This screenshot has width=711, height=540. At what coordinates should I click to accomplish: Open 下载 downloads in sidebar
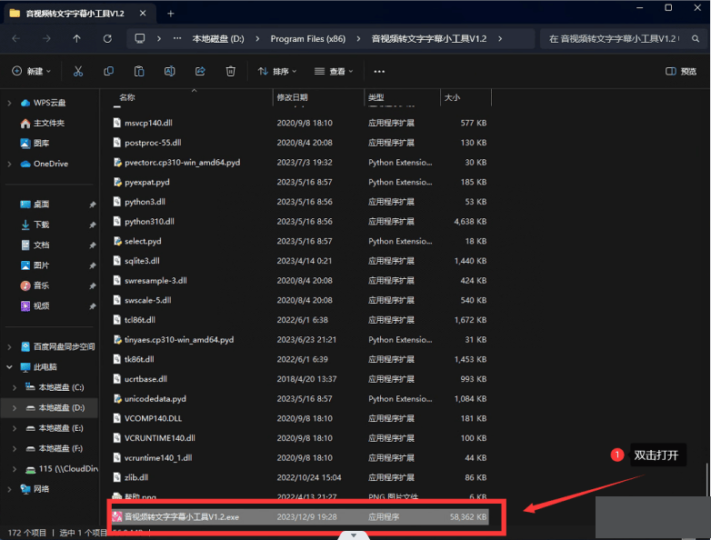pos(35,224)
